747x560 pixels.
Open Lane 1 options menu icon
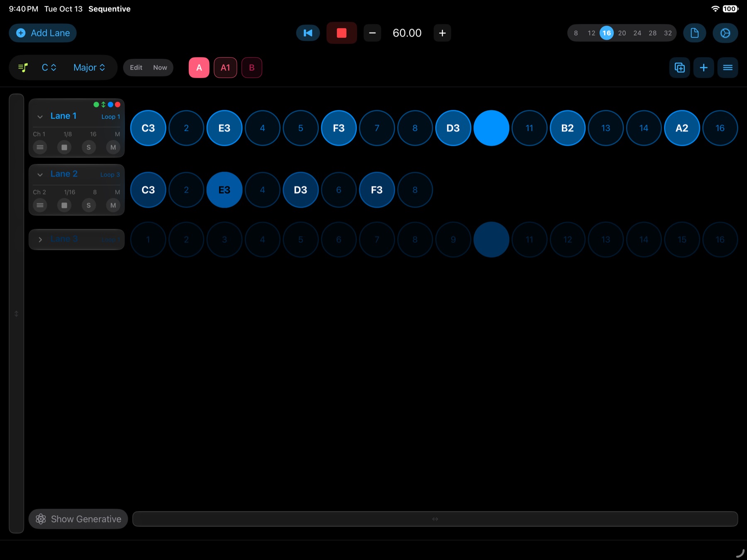click(x=40, y=147)
